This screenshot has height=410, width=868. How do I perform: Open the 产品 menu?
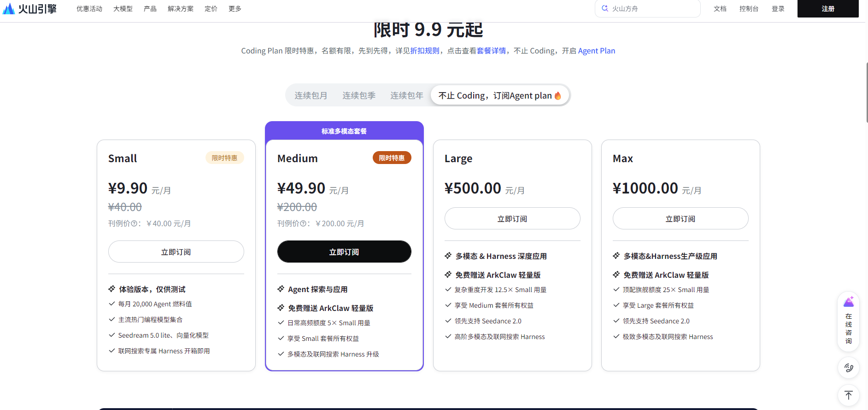[150, 9]
